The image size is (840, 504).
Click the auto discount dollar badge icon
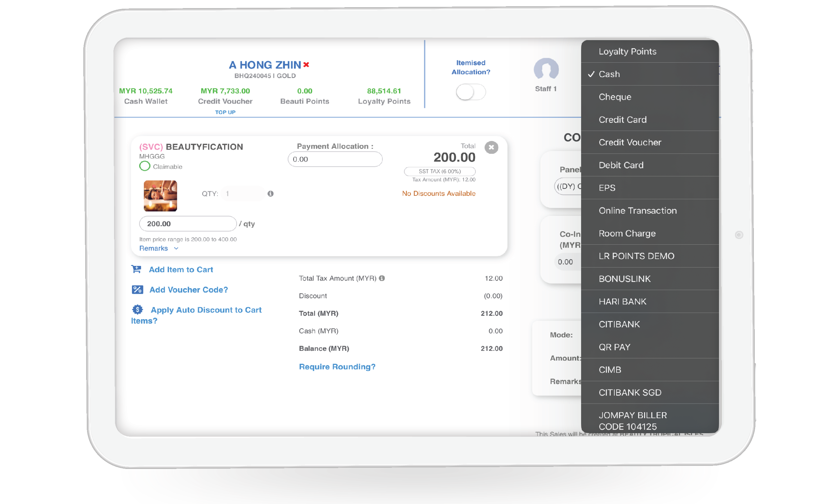[x=137, y=310]
